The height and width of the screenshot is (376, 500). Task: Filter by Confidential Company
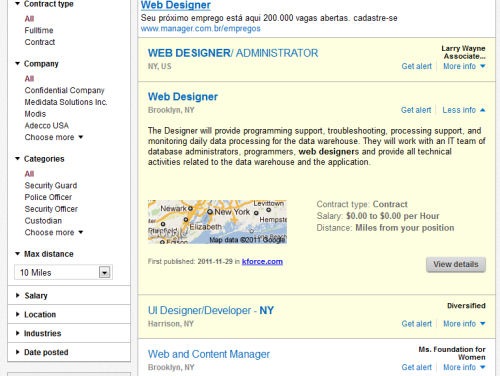point(64,90)
